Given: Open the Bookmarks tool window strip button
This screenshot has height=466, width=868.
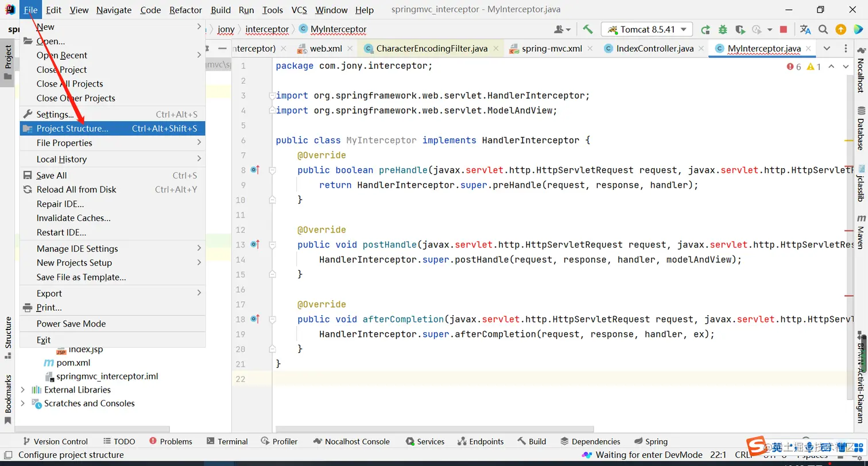Looking at the screenshot, I should point(7,399).
